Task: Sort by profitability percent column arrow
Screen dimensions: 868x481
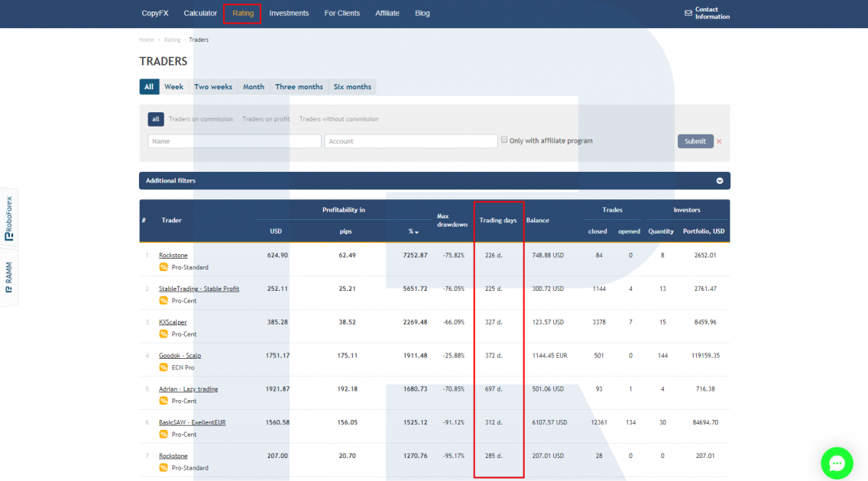Action: click(417, 232)
